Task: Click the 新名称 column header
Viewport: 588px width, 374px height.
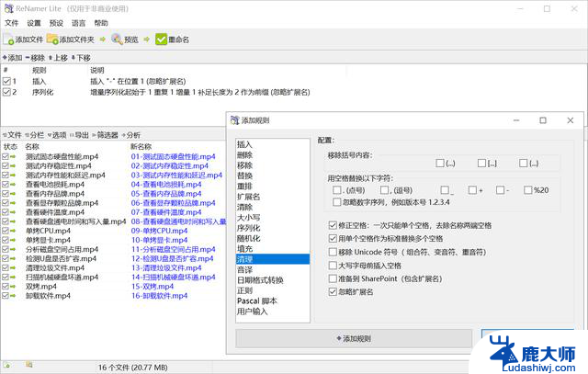Action: [x=141, y=147]
